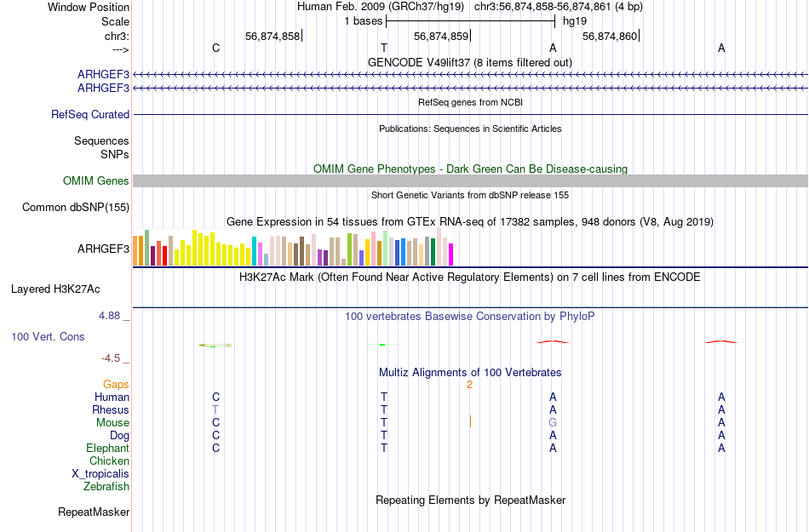The width and height of the screenshot is (809, 532).
Task: Click the H3K27Ac Mark track title
Action: tap(470, 277)
